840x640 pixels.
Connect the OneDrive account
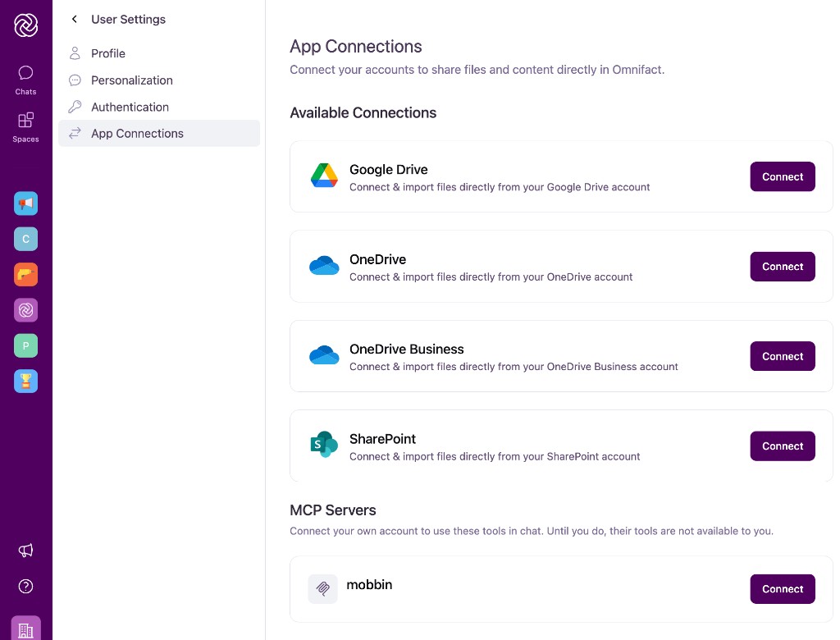coord(782,267)
